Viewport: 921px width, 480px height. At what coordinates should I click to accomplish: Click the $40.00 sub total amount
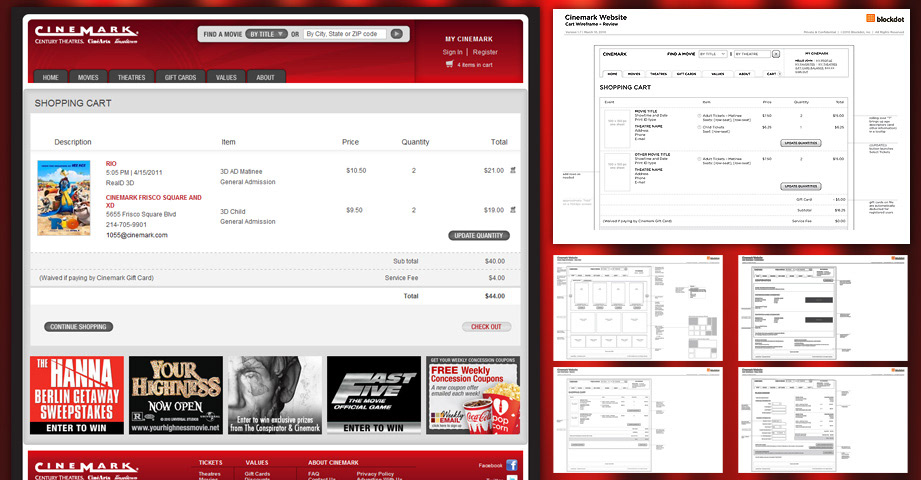(495, 261)
